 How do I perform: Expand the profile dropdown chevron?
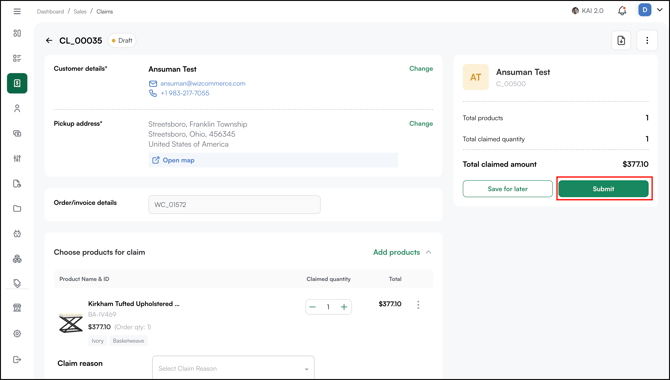point(659,10)
